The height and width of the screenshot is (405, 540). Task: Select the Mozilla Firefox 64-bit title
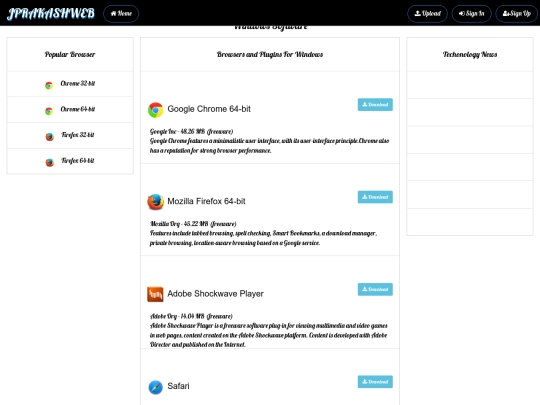(206, 201)
